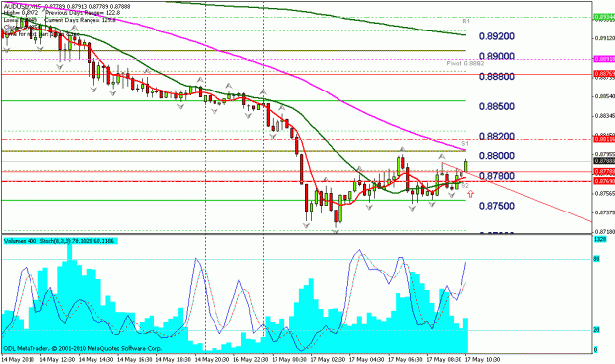The height and width of the screenshot is (364, 615).
Task: Click the 0.88345 value on price axis
Action: (x=605, y=116)
